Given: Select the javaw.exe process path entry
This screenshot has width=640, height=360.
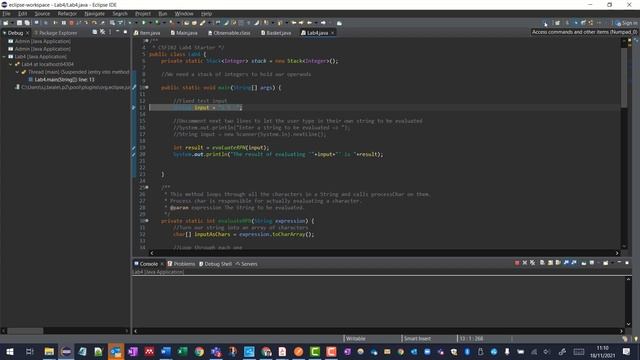Looking at the screenshot, I should (x=73, y=87).
